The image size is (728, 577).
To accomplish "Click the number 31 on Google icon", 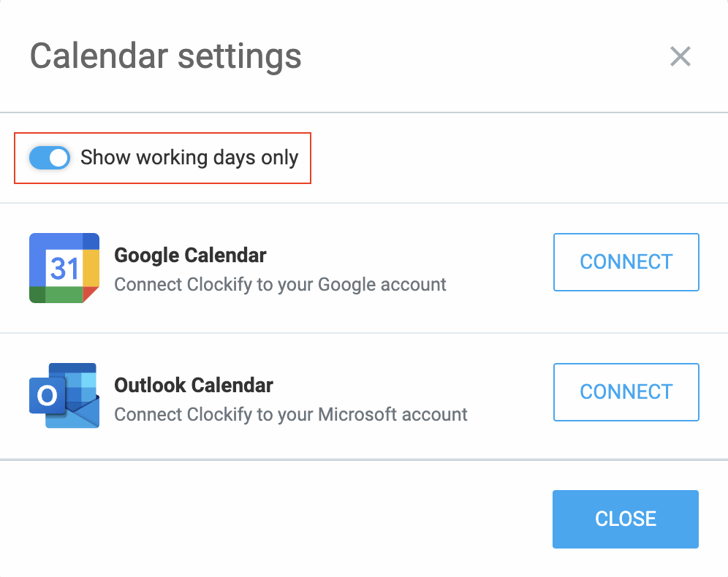I will [64, 269].
